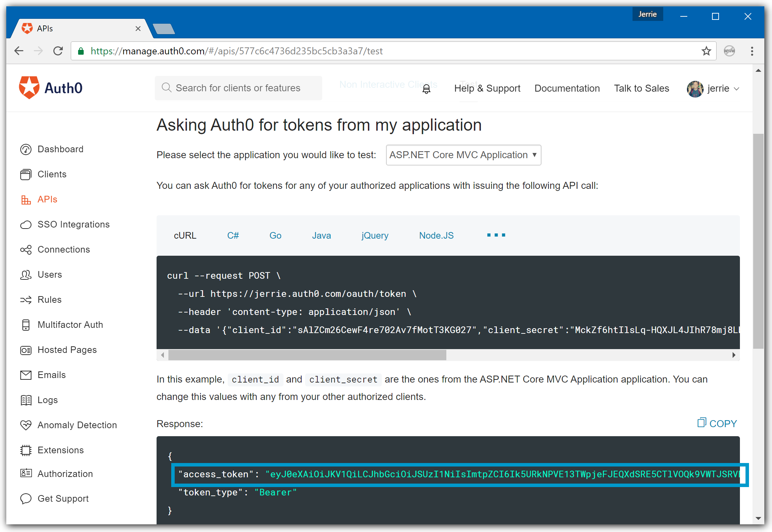Click the Logs book icon

click(26, 400)
